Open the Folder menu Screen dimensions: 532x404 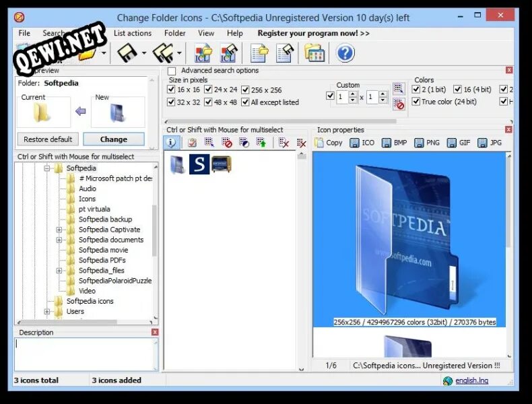tap(174, 33)
